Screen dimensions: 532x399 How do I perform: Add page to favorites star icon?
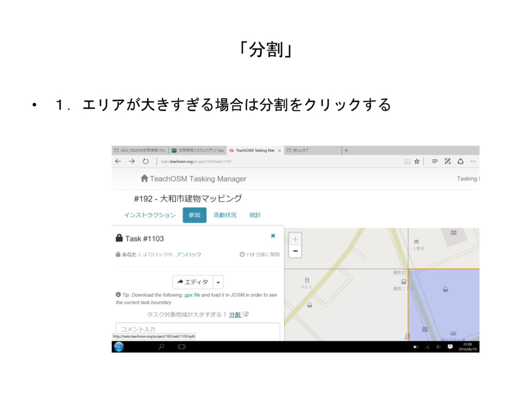click(x=417, y=162)
